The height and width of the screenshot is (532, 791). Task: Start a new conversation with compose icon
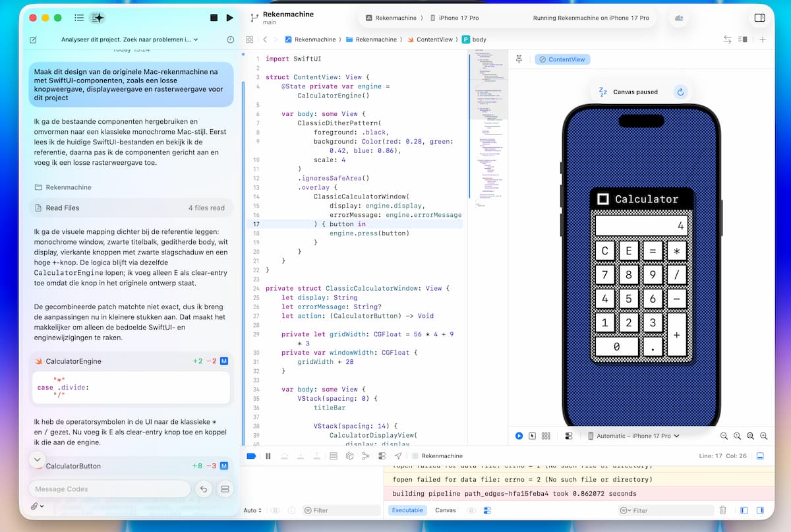33,40
